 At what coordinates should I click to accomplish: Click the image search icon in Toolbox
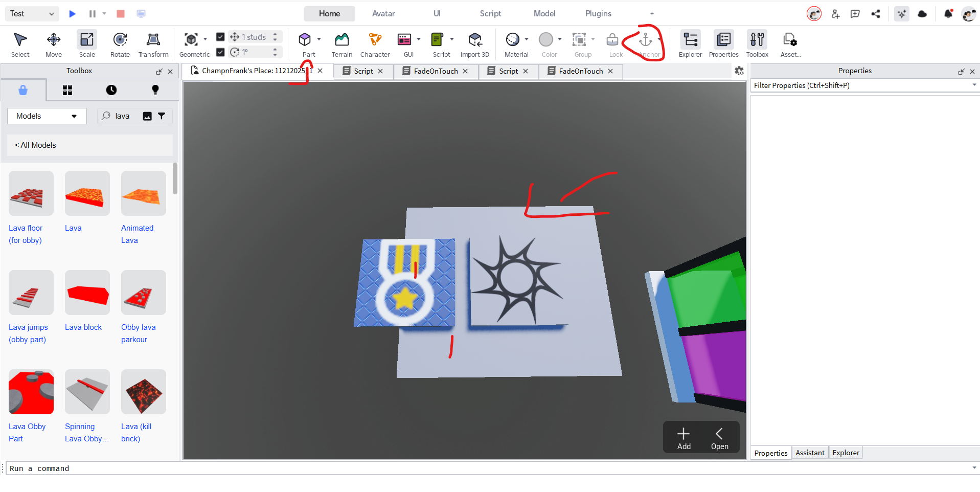(147, 116)
